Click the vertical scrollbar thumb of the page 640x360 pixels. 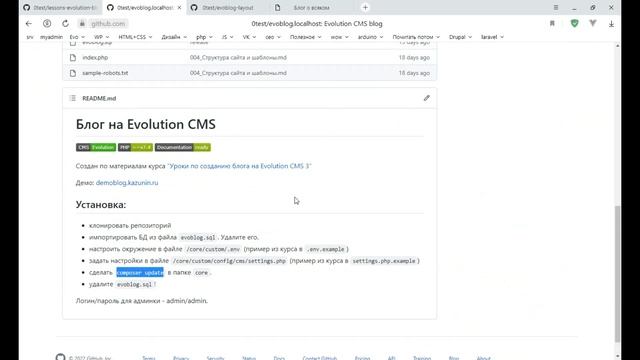coord(618,273)
